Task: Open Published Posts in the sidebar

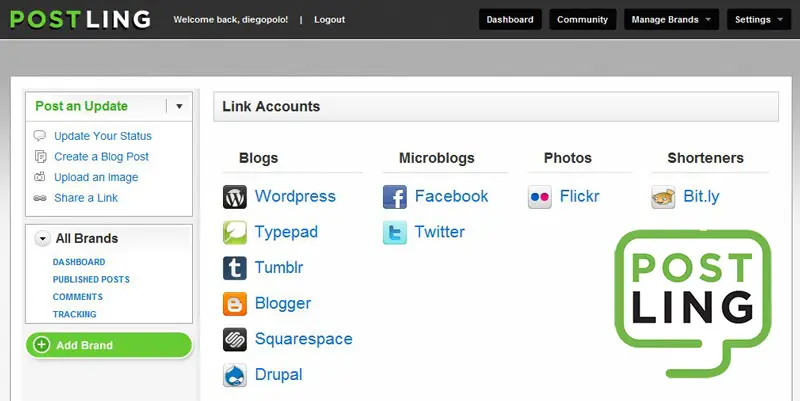Action: 91,280
